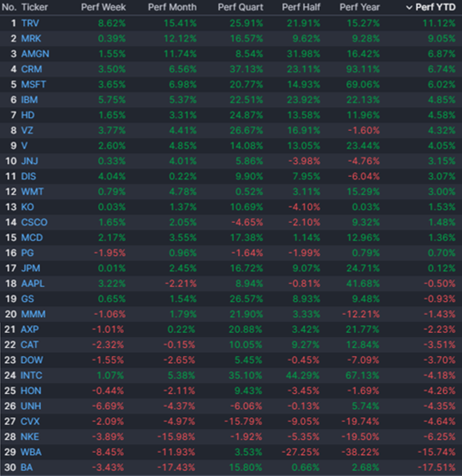The height and width of the screenshot is (476, 462).
Task: Select VZ's -1.60% Perf Year value
Action: [363, 130]
